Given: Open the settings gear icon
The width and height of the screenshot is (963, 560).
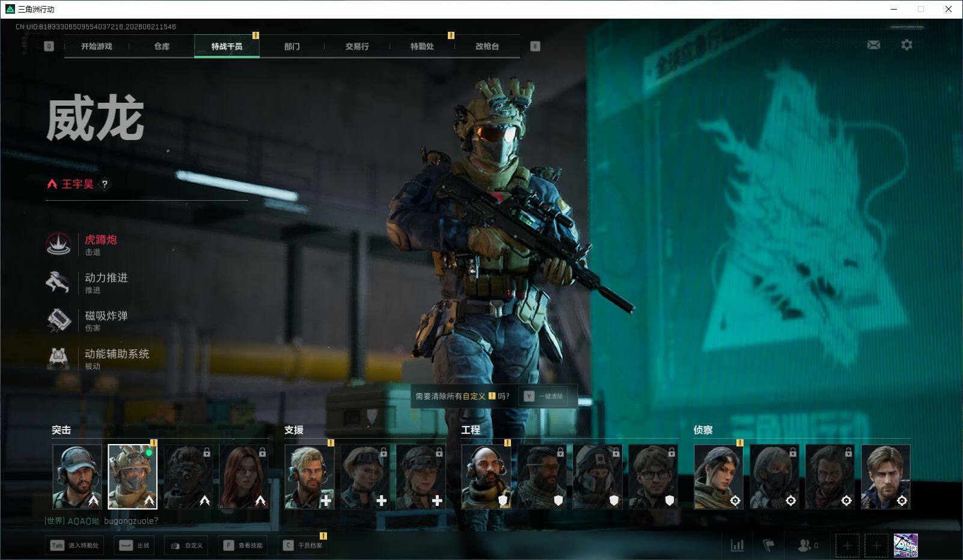Looking at the screenshot, I should [906, 45].
